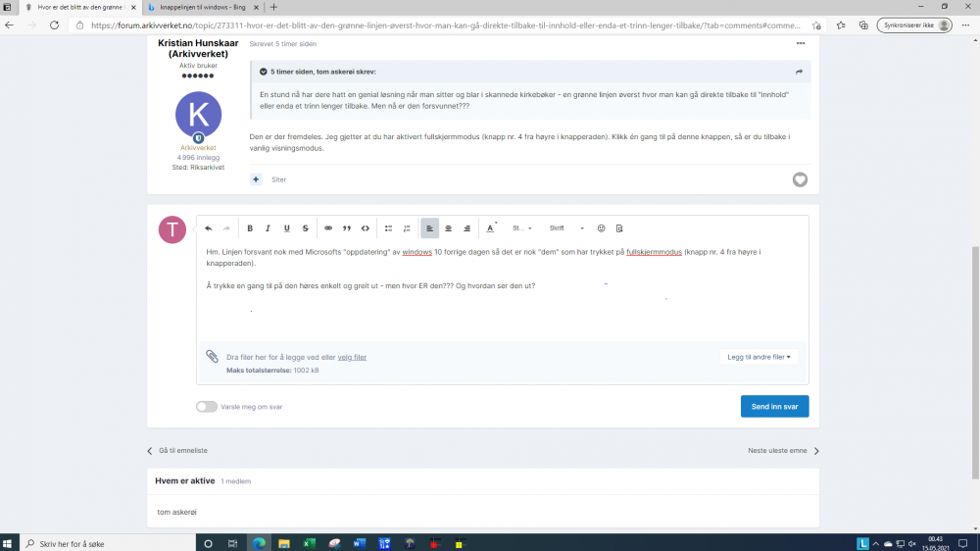Open Word from the taskbar

[359, 543]
